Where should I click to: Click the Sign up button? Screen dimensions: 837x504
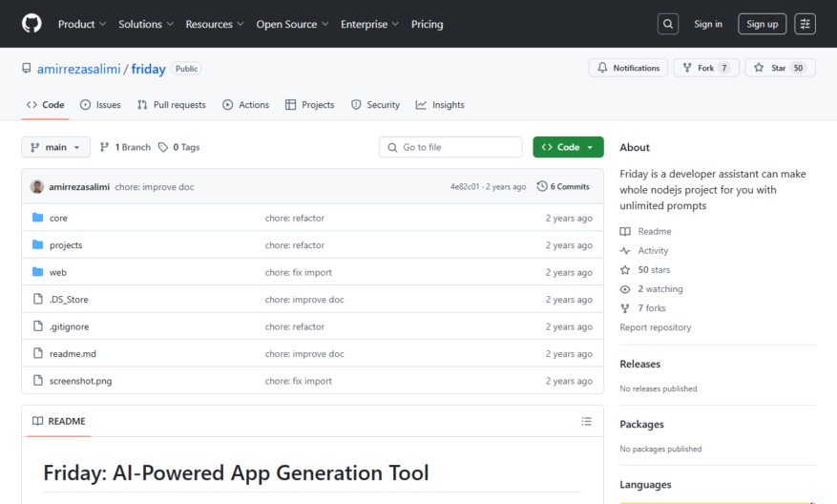(x=762, y=24)
